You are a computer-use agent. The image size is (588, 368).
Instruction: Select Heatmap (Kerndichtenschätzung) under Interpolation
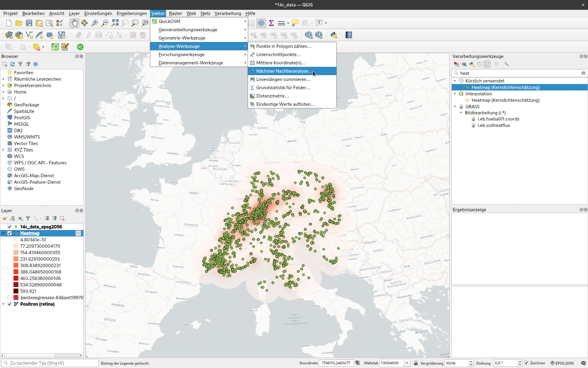pyautogui.click(x=505, y=100)
